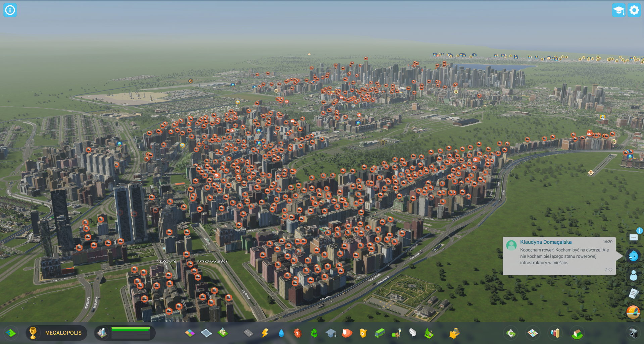Viewport: 644px width, 344px height.
Task: Open Fire & Rescue helmet menu
Action: tap(347, 333)
